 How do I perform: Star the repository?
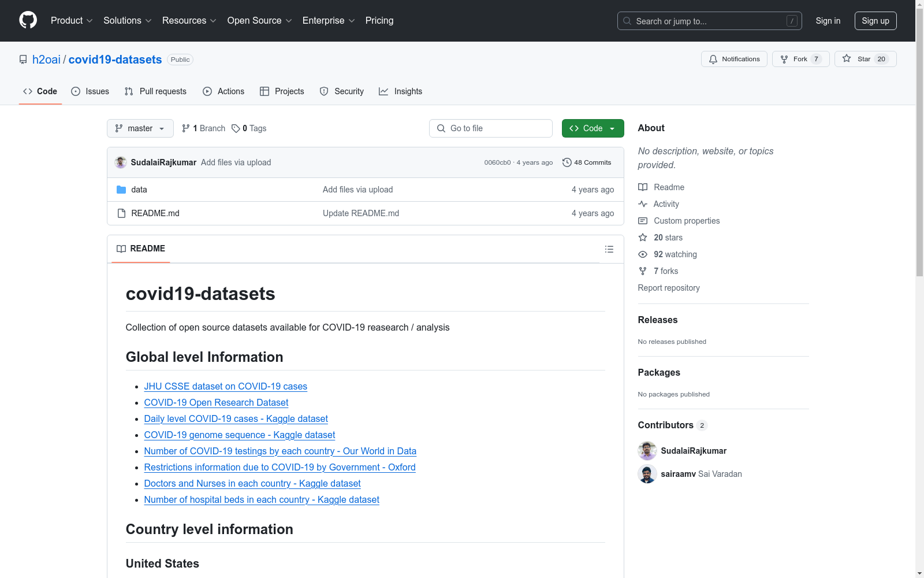click(x=865, y=59)
